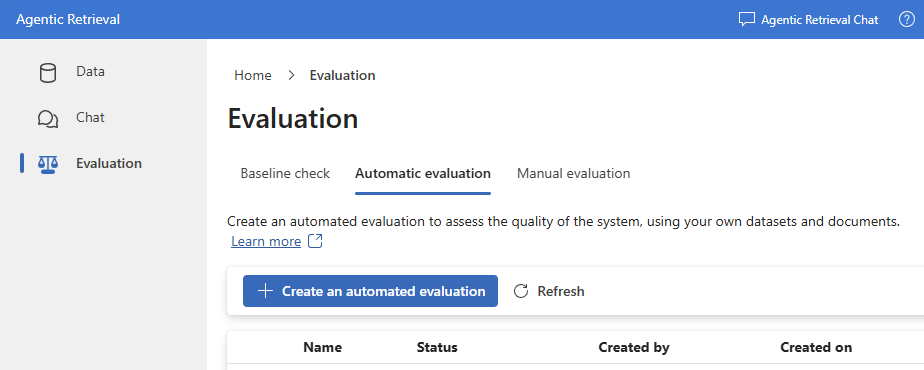The height and width of the screenshot is (370, 924).
Task: Click the circular refresh arrow icon
Action: coord(521,291)
